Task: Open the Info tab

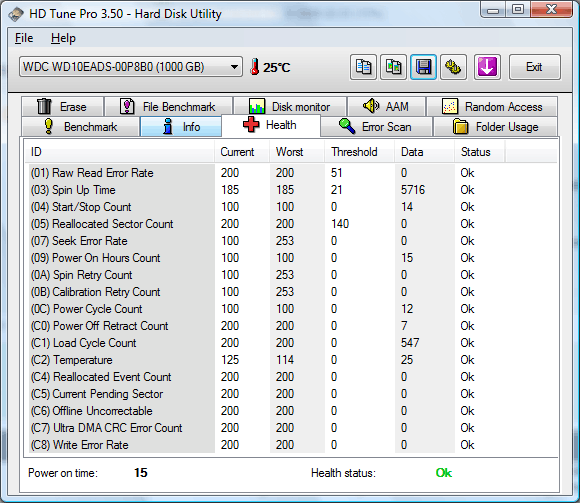Action: pyautogui.click(x=181, y=127)
